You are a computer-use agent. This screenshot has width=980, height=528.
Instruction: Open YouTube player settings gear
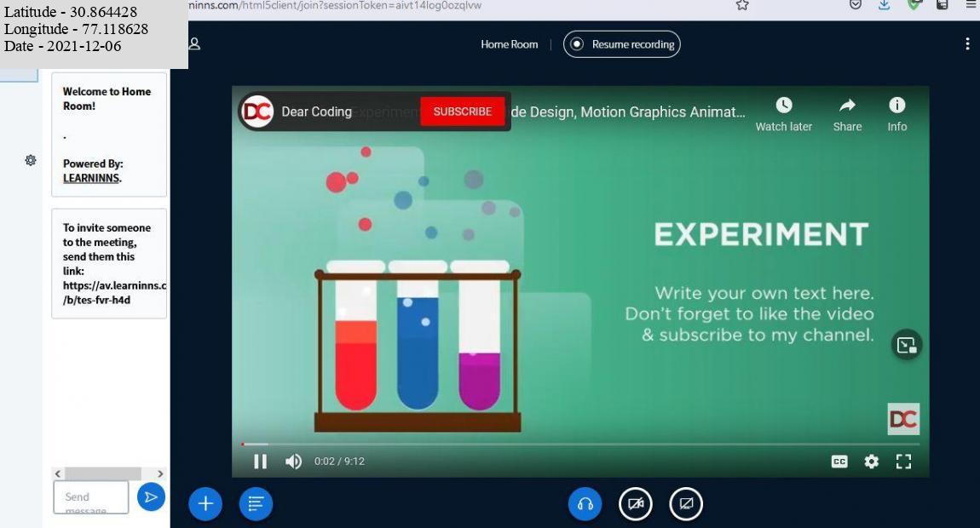tap(871, 461)
